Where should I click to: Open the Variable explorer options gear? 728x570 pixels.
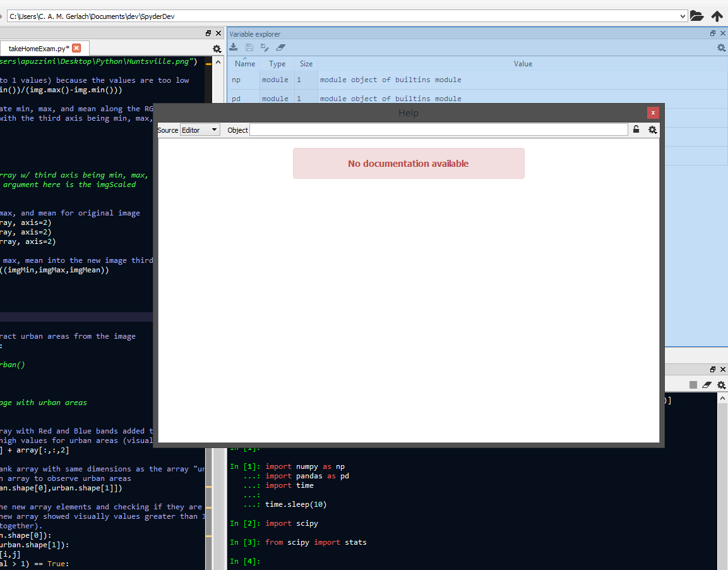coord(720,47)
